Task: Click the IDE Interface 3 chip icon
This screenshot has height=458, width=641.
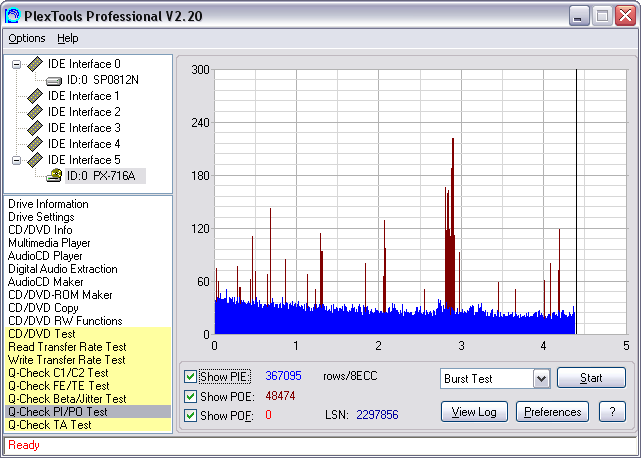Action: tap(35, 128)
